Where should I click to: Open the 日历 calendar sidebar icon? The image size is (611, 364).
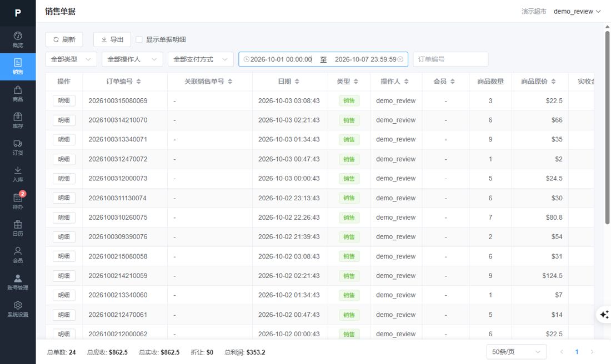coord(18,228)
